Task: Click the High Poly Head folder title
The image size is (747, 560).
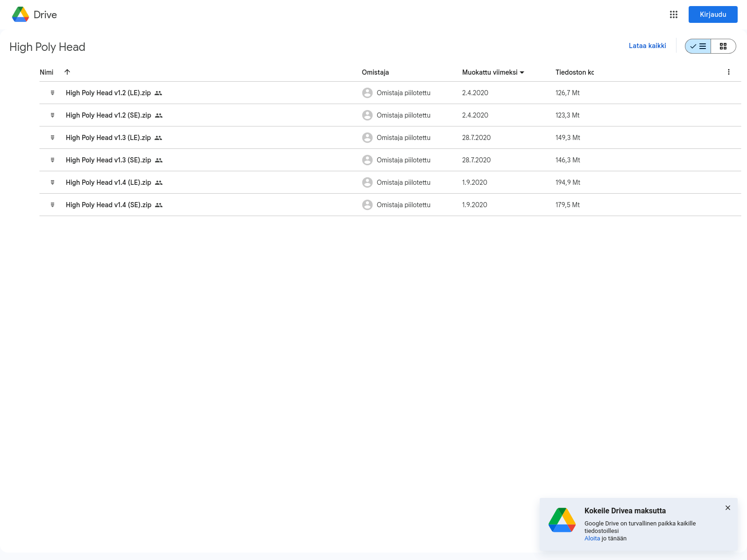Action: click(47, 47)
